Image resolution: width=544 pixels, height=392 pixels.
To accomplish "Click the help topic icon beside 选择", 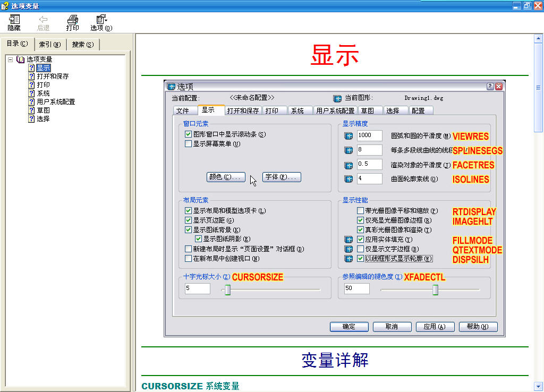I will coord(31,118).
